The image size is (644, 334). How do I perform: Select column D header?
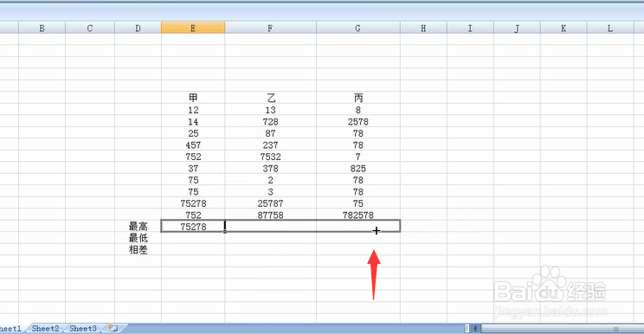pyautogui.click(x=138, y=28)
